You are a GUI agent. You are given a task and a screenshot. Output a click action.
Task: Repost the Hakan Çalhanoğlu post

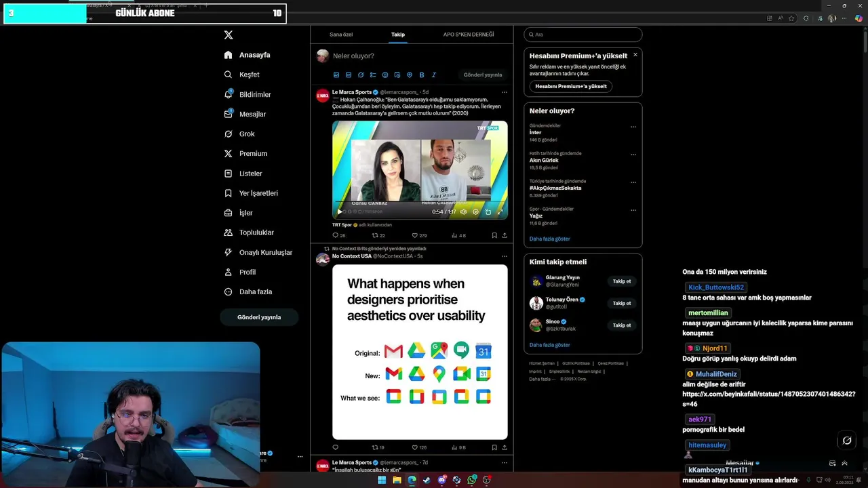378,235
